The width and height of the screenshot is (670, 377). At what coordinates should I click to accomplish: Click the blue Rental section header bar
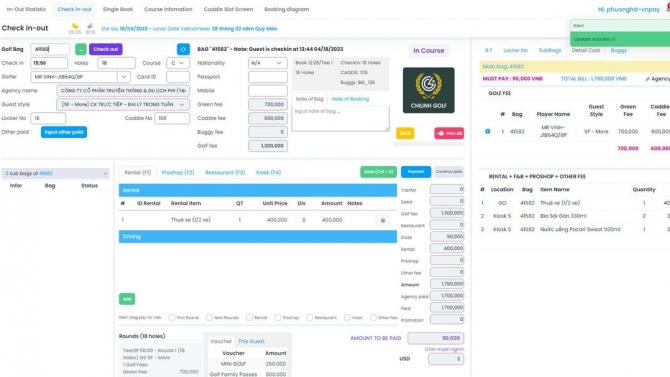(x=258, y=190)
